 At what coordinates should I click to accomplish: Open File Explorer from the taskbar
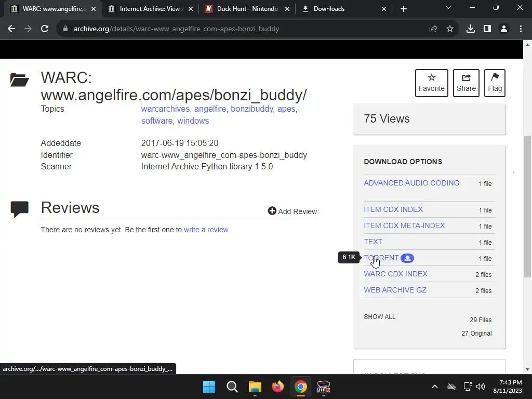tap(255, 387)
